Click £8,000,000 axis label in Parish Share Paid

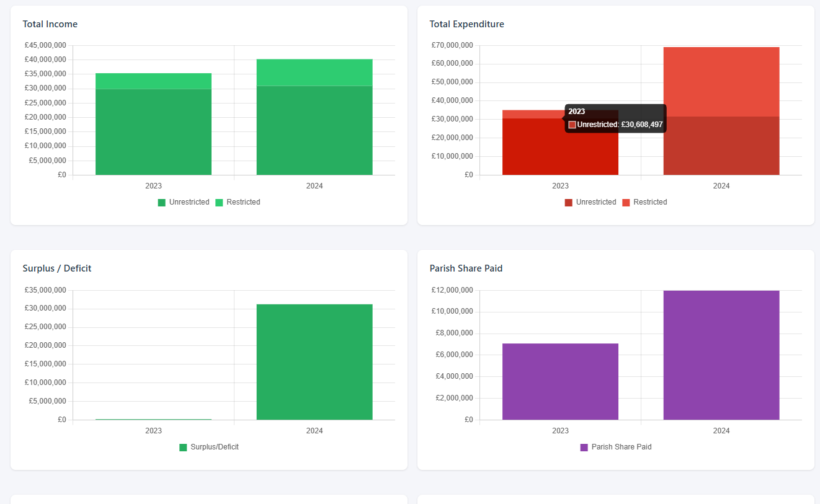tap(454, 334)
